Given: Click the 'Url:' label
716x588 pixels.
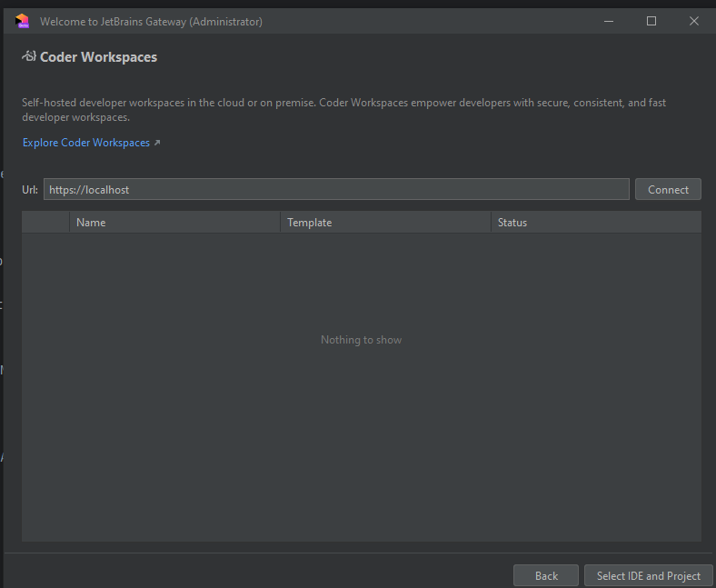Looking at the screenshot, I should 30,190.
